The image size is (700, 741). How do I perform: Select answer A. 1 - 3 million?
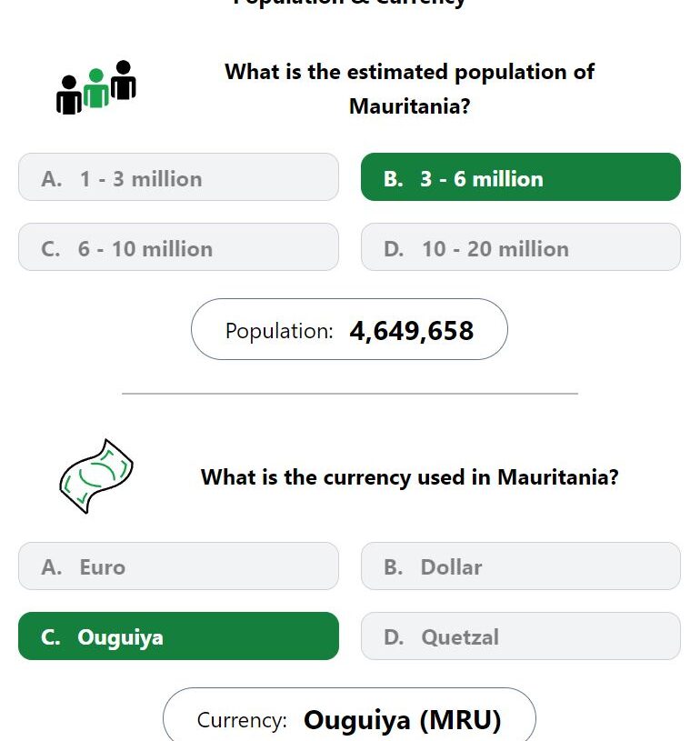pos(179,176)
